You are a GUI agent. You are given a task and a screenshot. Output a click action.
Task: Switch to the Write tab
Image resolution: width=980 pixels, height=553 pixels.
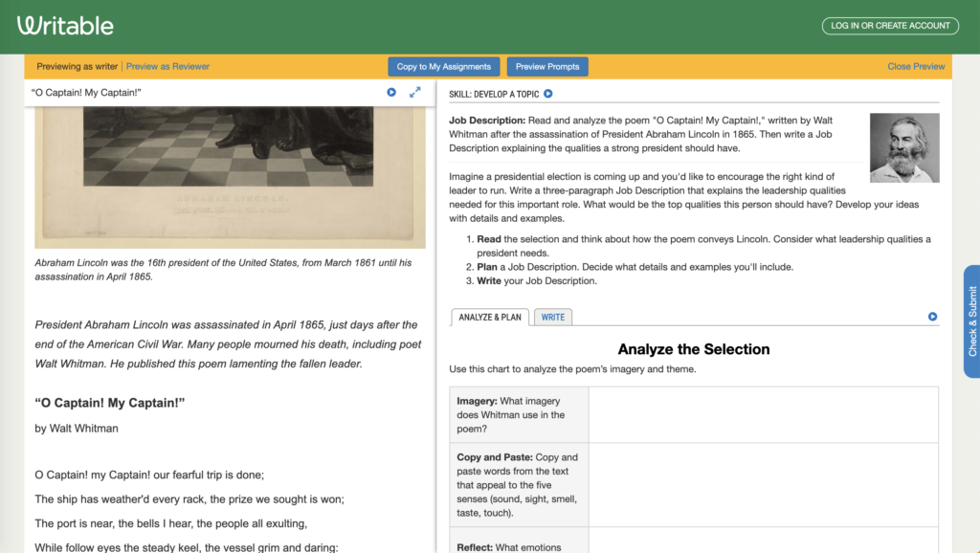click(x=553, y=317)
